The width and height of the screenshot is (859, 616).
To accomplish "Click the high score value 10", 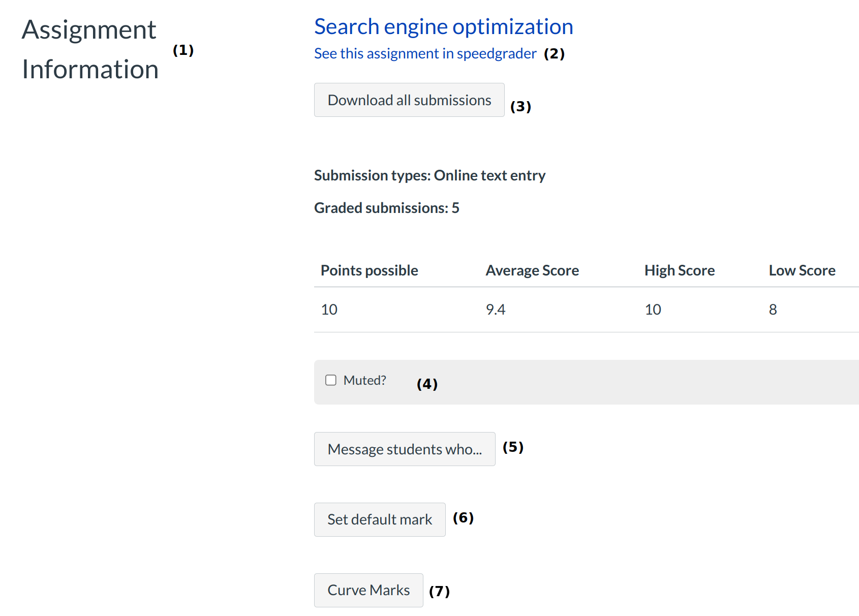I will click(653, 310).
